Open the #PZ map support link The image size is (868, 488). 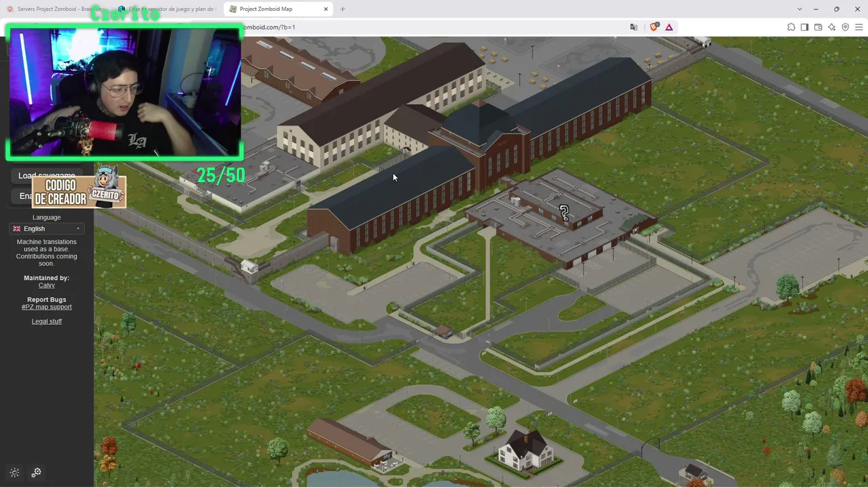tap(47, 307)
